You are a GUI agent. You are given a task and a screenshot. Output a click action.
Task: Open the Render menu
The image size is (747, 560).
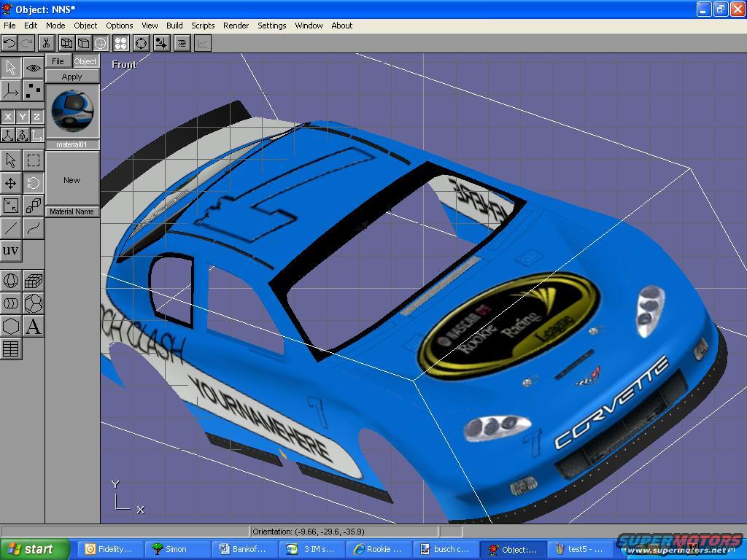(x=236, y=26)
